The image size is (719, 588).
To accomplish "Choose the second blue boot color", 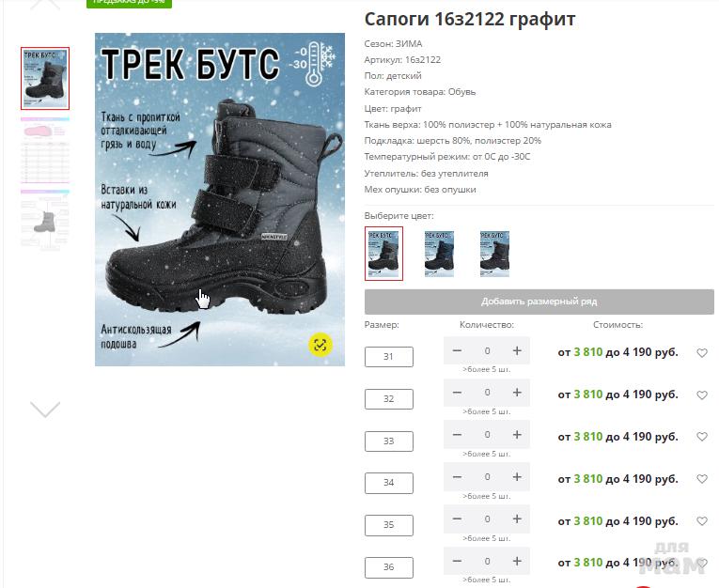I will pyautogui.click(x=439, y=254).
